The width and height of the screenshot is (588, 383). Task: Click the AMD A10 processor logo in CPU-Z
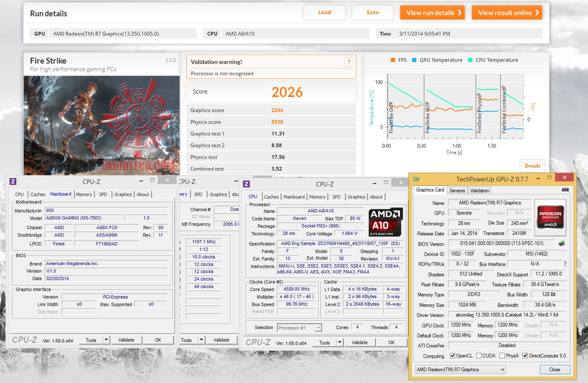click(x=386, y=222)
